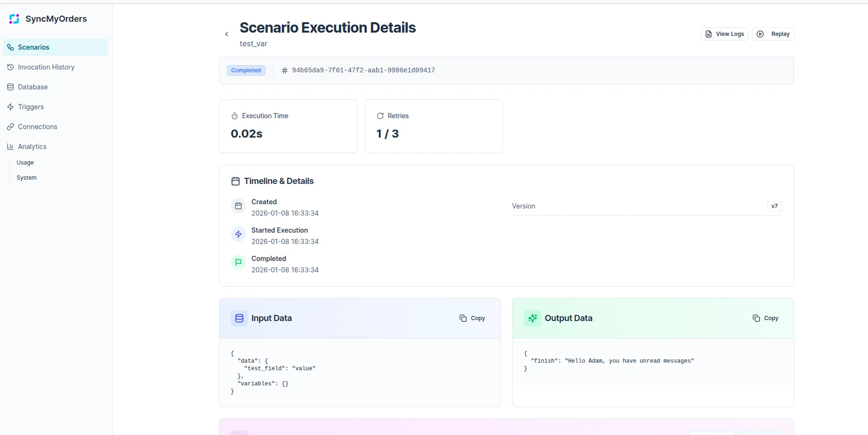The height and width of the screenshot is (435, 868).
Task: Switch to the Usage analytics section
Action: coord(25,162)
